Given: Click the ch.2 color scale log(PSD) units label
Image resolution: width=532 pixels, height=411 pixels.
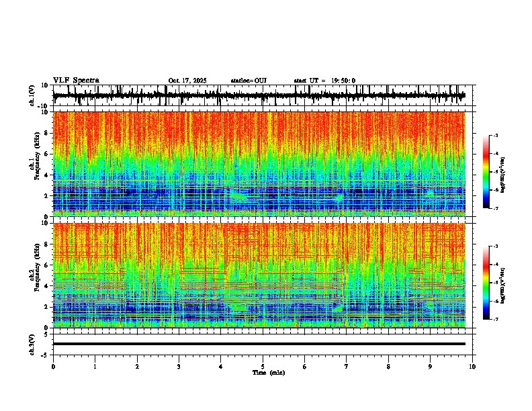Looking at the screenshot, I should [503, 285].
